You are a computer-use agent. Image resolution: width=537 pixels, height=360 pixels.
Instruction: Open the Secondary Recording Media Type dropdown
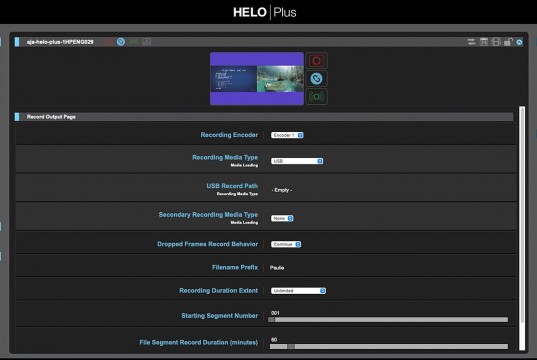click(282, 218)
